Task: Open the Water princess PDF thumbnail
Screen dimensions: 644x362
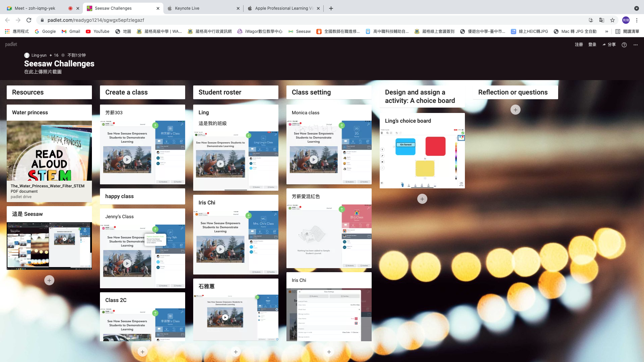Action: pyautogui.click(x=49, y=151)
